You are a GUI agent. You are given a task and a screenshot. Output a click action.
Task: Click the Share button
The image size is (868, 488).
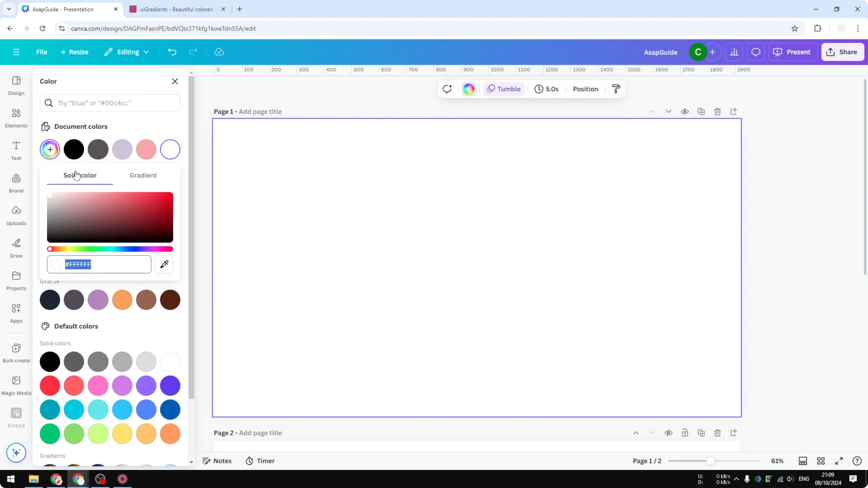click(843, 52)
